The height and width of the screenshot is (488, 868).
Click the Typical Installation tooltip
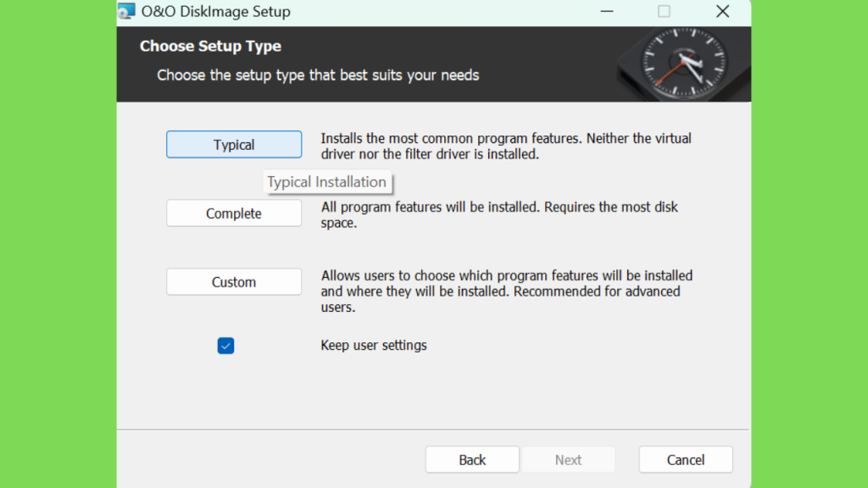327,182
